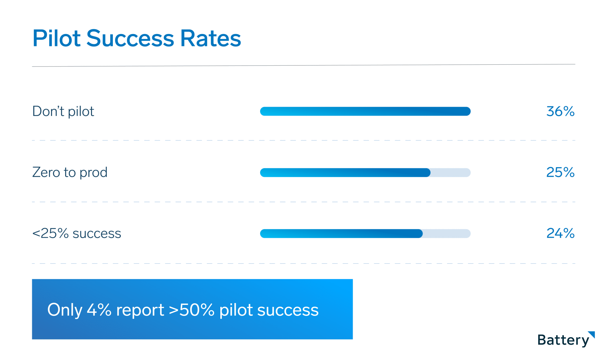Click the Battery wordmark logo
The width and height of the screenshot is (607, 364).
tap(563, 340)
